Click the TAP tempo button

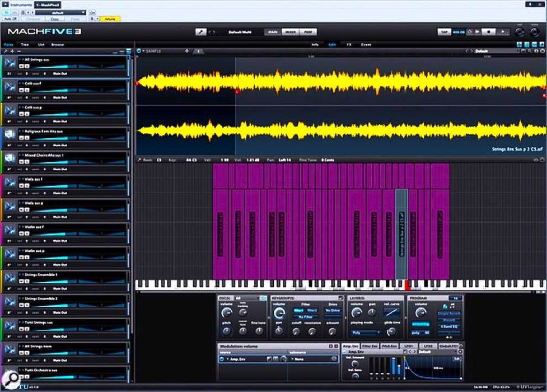pyautogui.click(x=444, y=32)
